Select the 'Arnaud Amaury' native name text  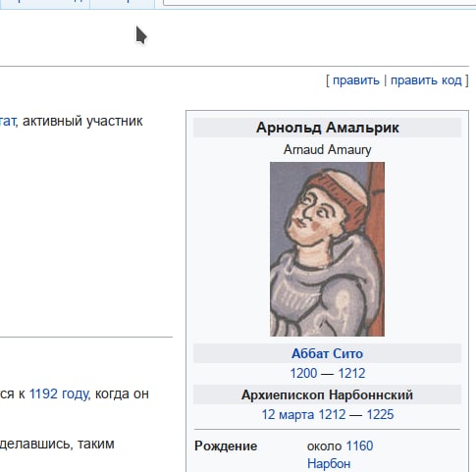327,150
